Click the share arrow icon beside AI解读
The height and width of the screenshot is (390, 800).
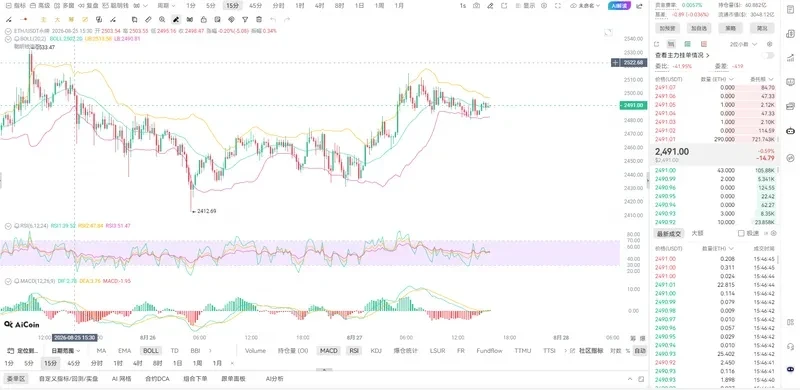pos(639,6)
